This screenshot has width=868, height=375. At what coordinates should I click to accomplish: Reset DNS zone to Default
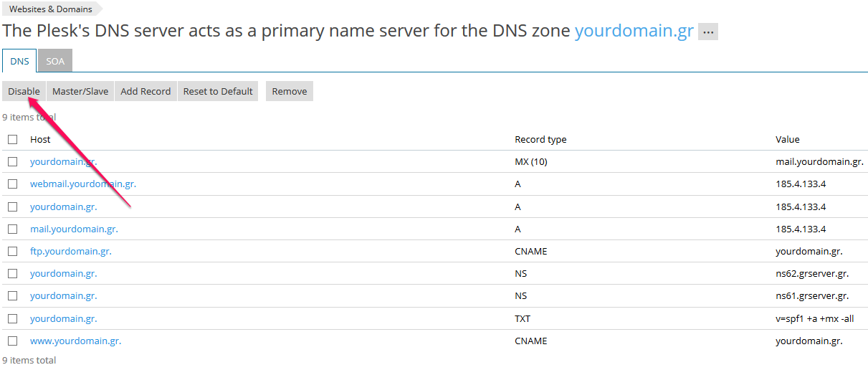point(218,91)
